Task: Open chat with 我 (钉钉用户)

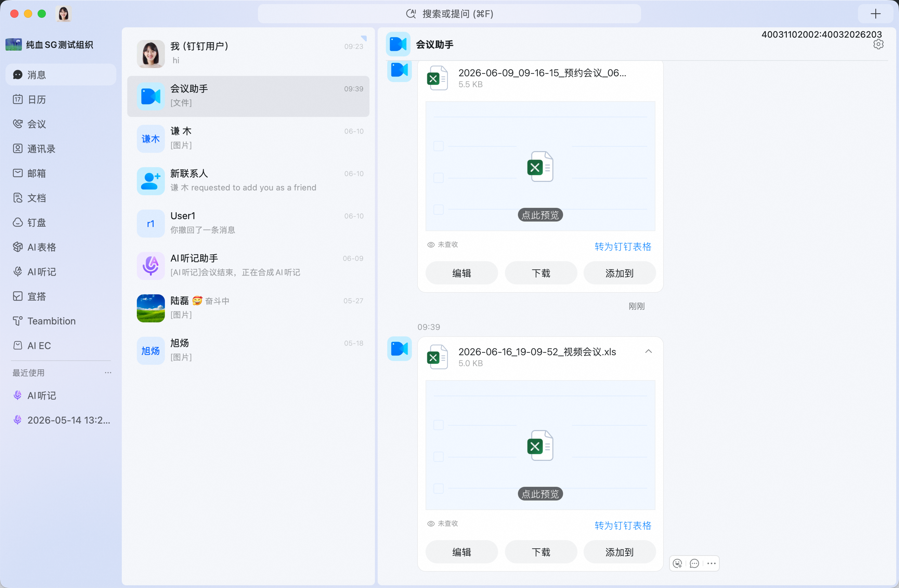Action: tap(248, 54)
